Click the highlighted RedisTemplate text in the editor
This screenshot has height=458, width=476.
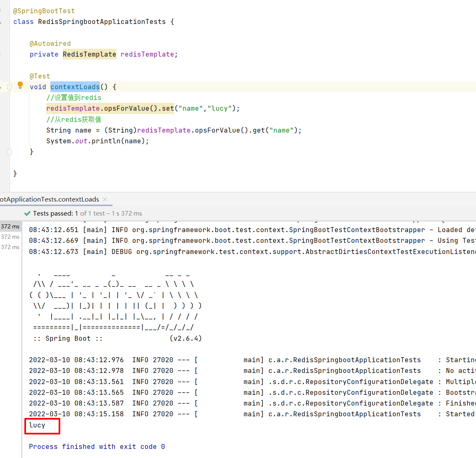[x=89, y=54]
